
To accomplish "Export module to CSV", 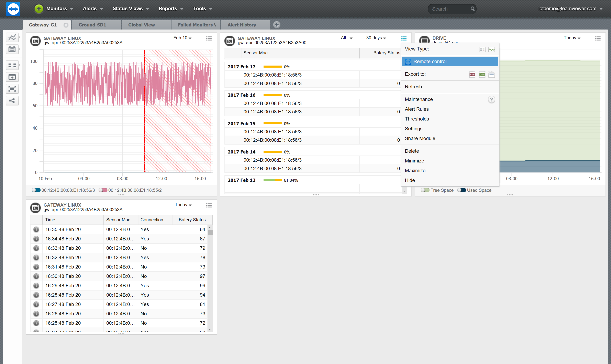I will [482, 75].
